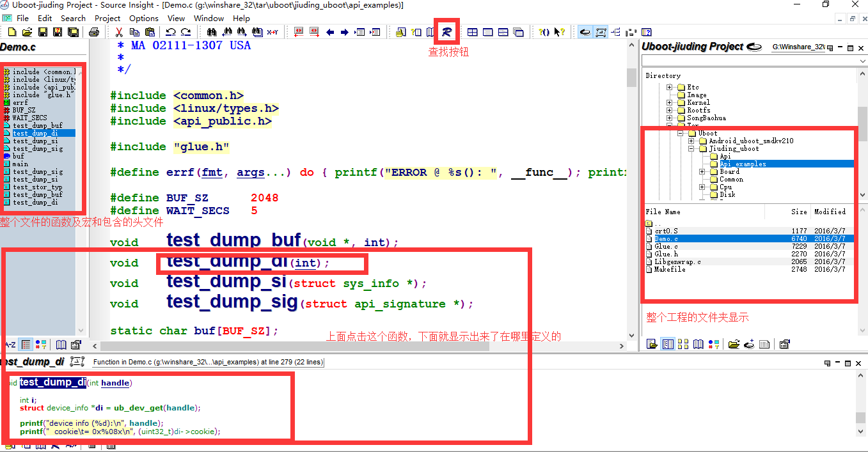Toggle the Relation Window display
Image resolution: width=868 pixels, height=452 pixels.
pos(601,32)
